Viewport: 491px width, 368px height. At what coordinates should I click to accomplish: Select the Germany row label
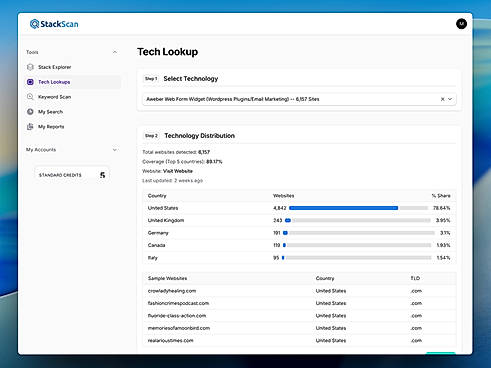click(x=158, y=233)
